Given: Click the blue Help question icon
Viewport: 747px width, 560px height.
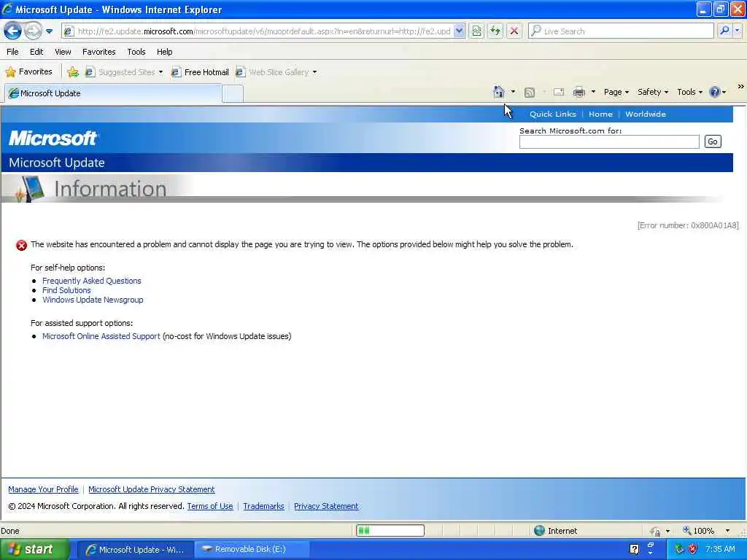Looking at the screenshot, I should point(715,92).
